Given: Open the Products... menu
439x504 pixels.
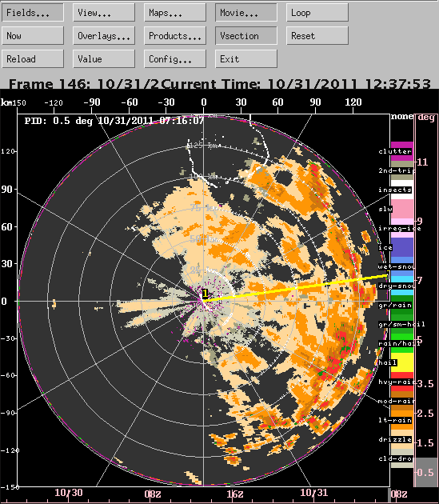Looking at the screenshot, I should (x=175, y=36).
